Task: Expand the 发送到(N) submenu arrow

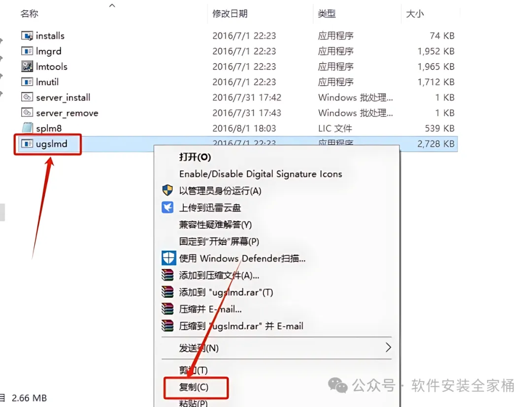Action: pos(388,347)
